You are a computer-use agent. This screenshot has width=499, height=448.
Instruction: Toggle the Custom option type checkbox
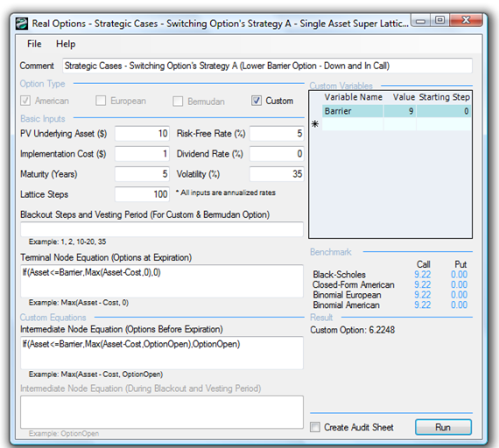pos(257,101)
